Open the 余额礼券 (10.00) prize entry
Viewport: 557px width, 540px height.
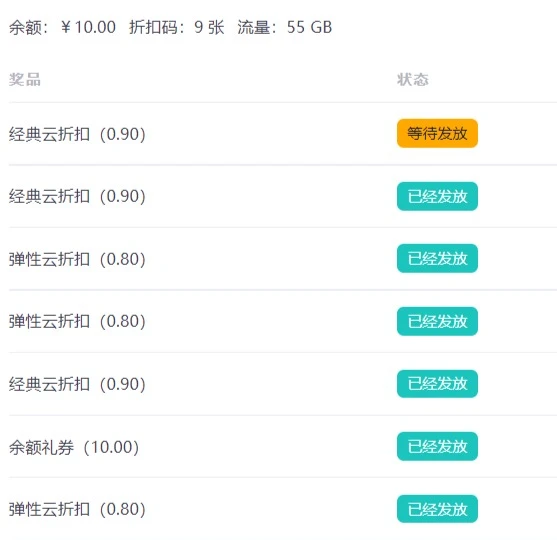click(74, 447)
